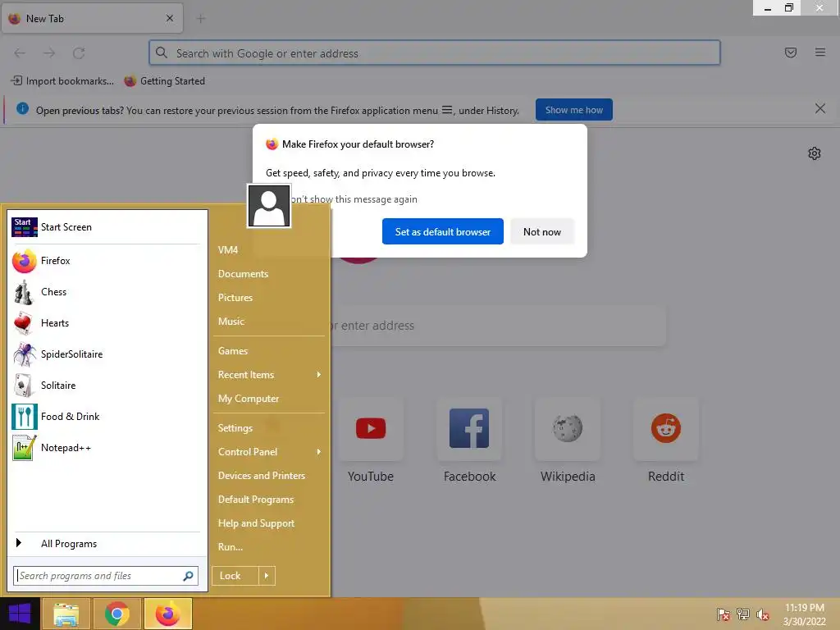Viewport: 840px width, 630px height.
Task: Click the Windows Start button
Action: click(20, 614)
